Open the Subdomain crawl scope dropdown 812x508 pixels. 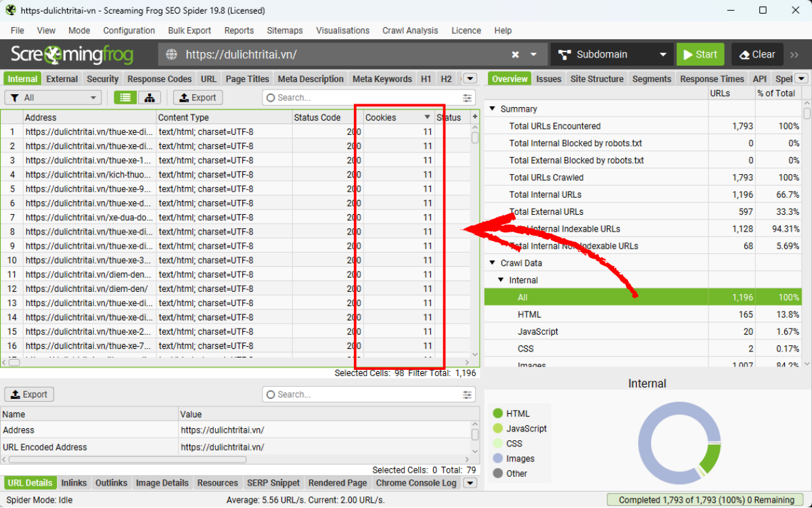(x=611, y=54)
